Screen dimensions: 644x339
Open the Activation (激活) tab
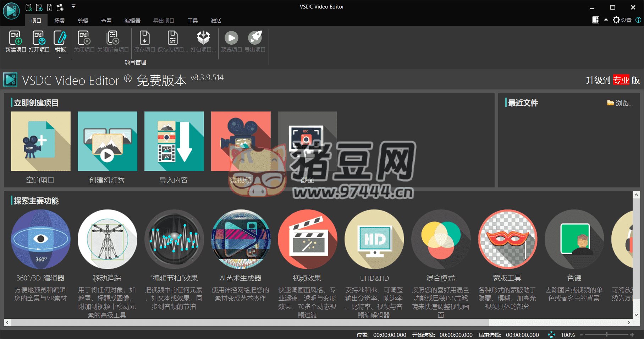pos(216,21)
